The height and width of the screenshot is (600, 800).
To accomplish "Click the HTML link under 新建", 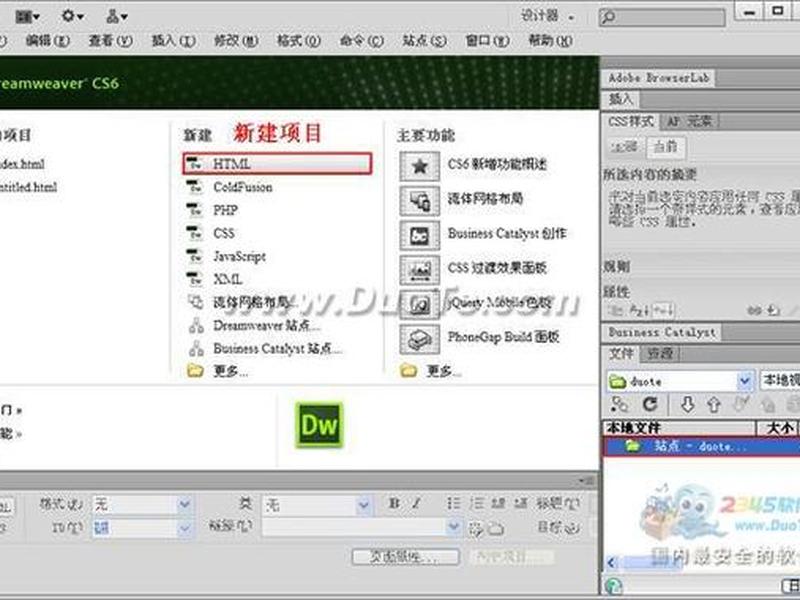I will 232,164.
